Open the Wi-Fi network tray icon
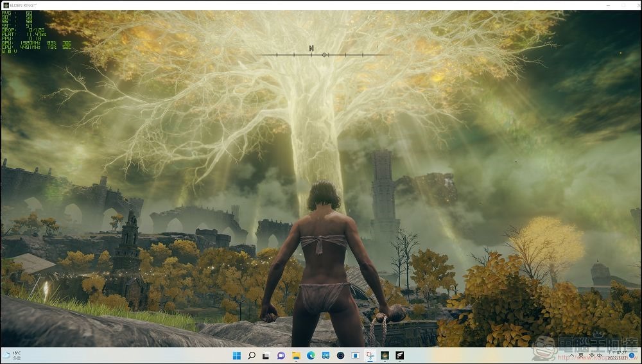The image size is (642, 364). [591, 356]
